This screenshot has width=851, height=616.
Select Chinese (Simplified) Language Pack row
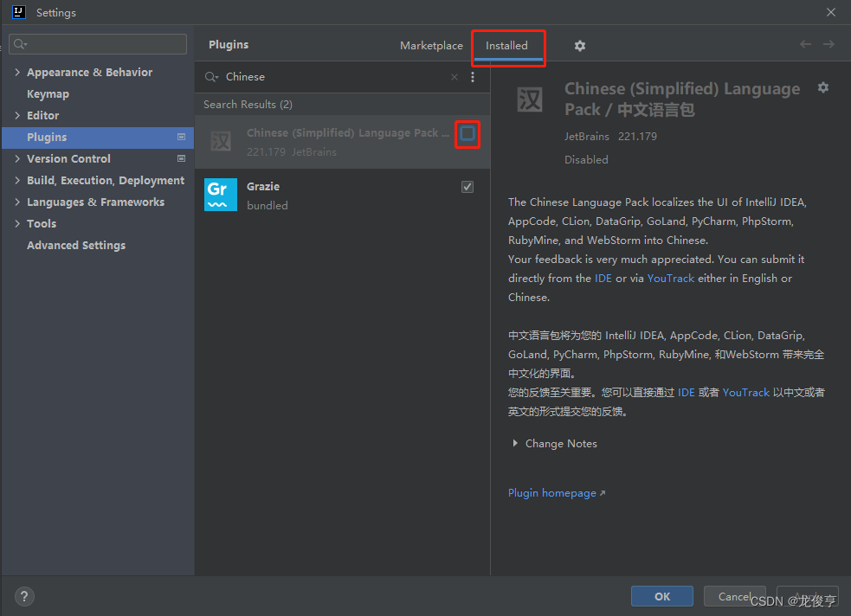pyautogui.click(x=343, y=142)
